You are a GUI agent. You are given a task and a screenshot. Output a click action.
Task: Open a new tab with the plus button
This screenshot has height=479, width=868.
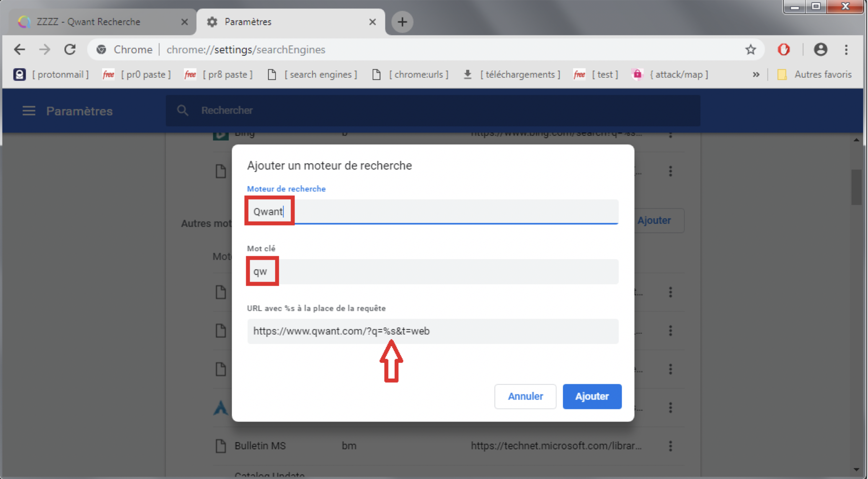[402, 22]
